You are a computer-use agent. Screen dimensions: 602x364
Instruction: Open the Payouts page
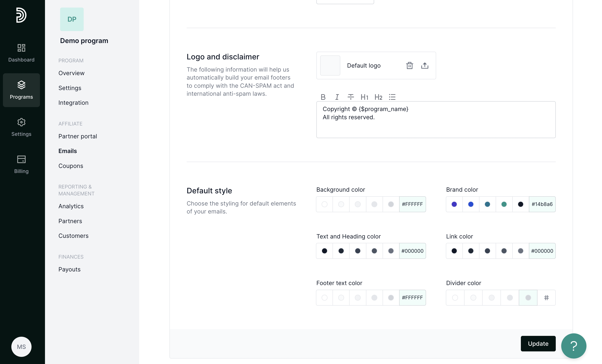[x=69, y=269]
